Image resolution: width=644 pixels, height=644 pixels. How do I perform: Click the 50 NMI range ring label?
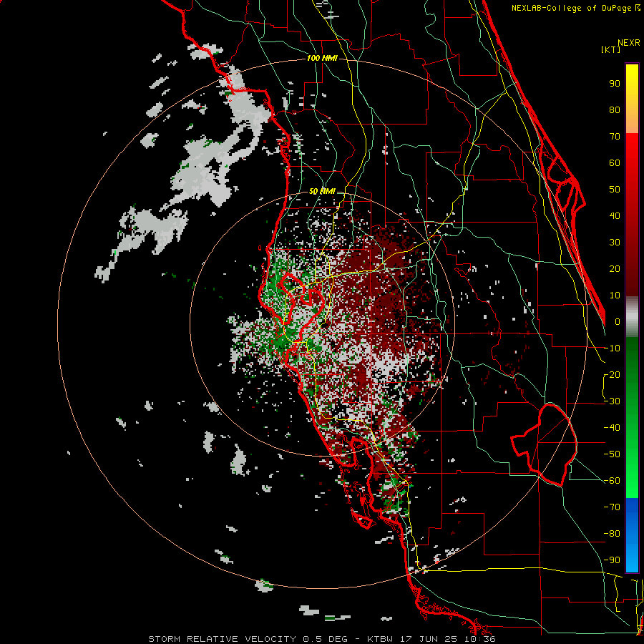point(321,191)
